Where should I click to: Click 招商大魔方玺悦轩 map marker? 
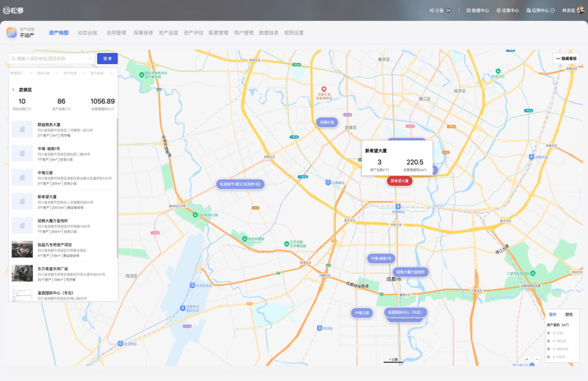[x=410, y=272]
